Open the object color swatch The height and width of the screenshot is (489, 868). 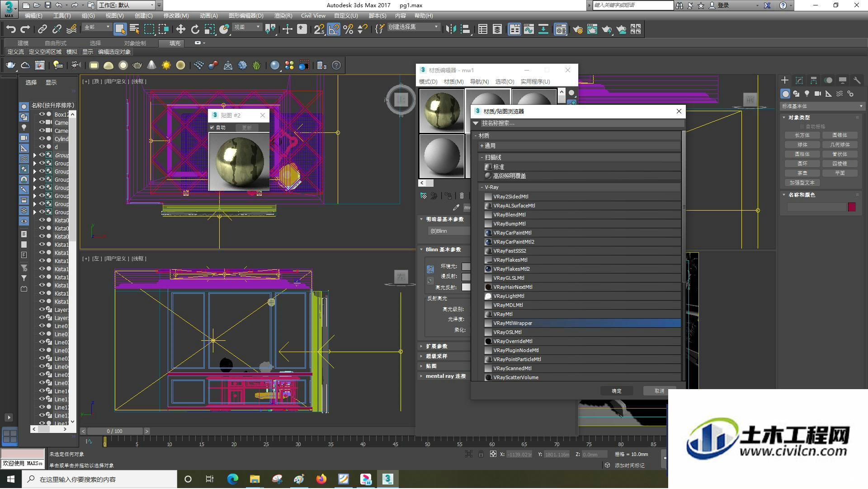[x=852, y=207]
